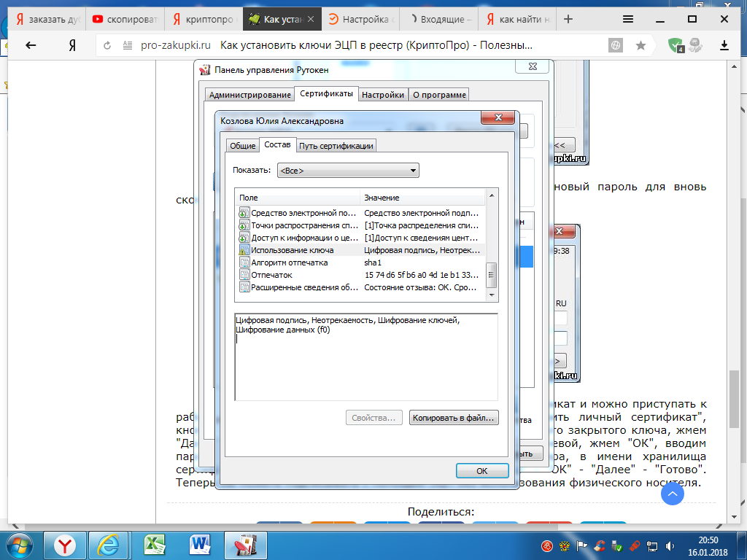
Task: Expand the "Показать" dropdown list
Action: [x=348, y=171]
